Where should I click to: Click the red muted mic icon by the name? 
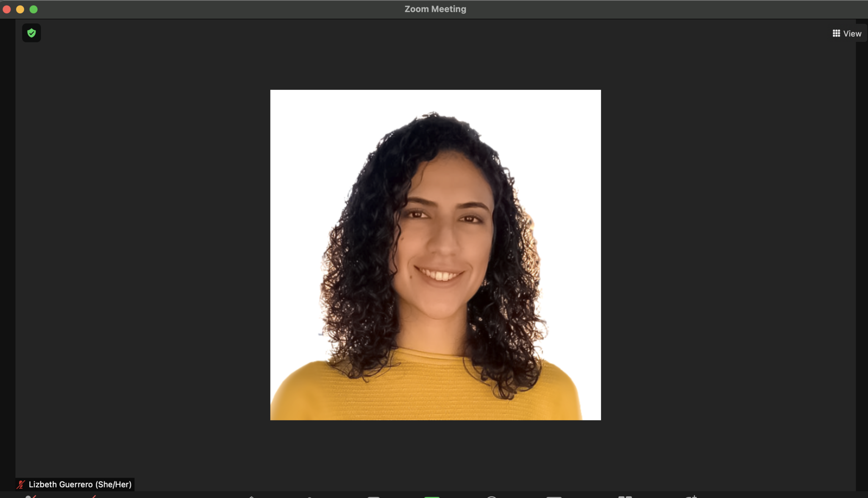tap(21, 484)
